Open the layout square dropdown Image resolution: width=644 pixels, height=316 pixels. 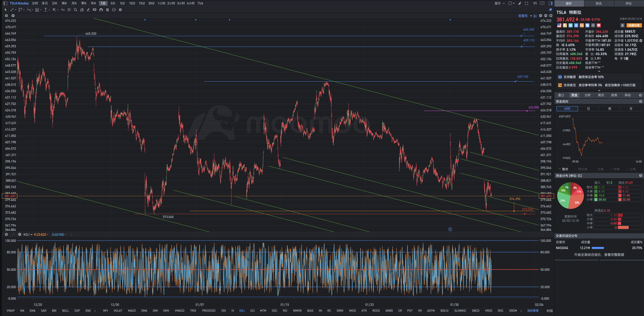pyautogui.click(x=511, y=3)
